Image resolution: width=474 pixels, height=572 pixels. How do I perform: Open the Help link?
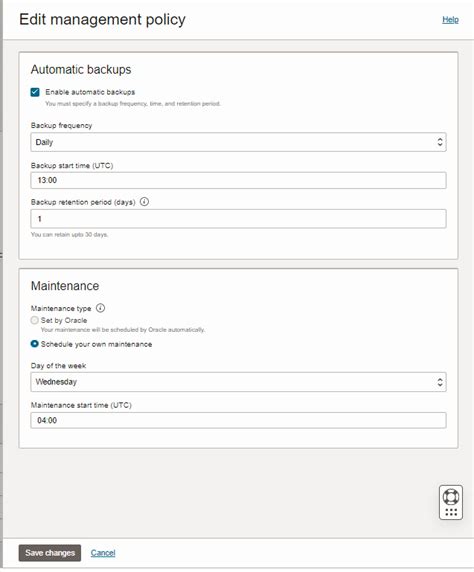(450, 20)
